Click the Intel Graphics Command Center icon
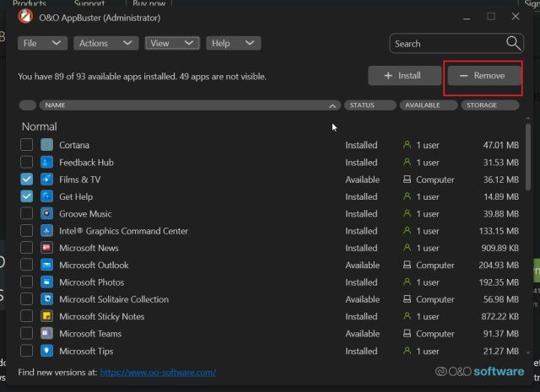 [x=47, y=231]
